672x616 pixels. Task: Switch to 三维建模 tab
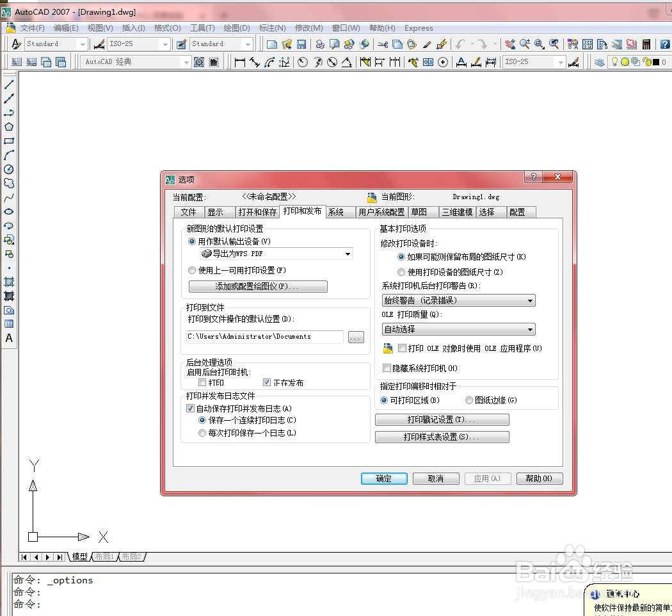tap(457, 212)
